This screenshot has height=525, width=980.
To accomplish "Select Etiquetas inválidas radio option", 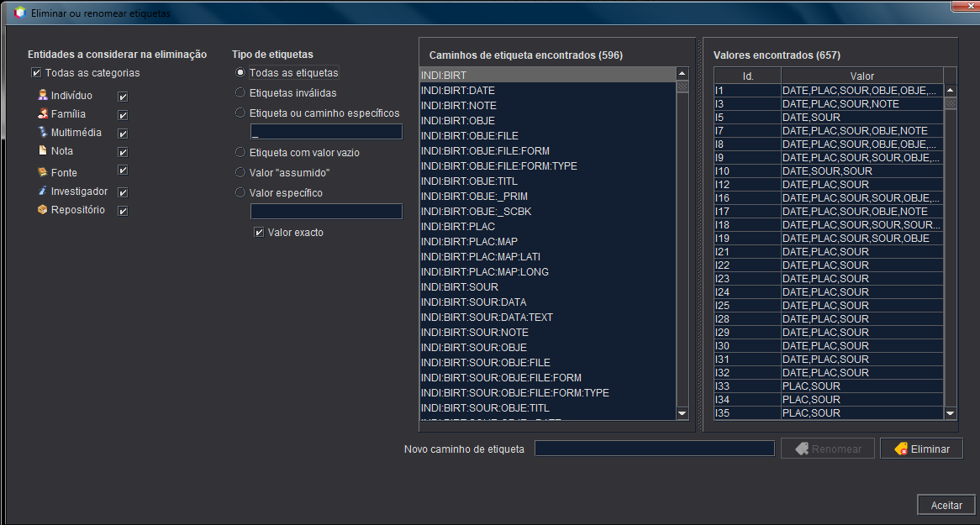I will point(241,93).
